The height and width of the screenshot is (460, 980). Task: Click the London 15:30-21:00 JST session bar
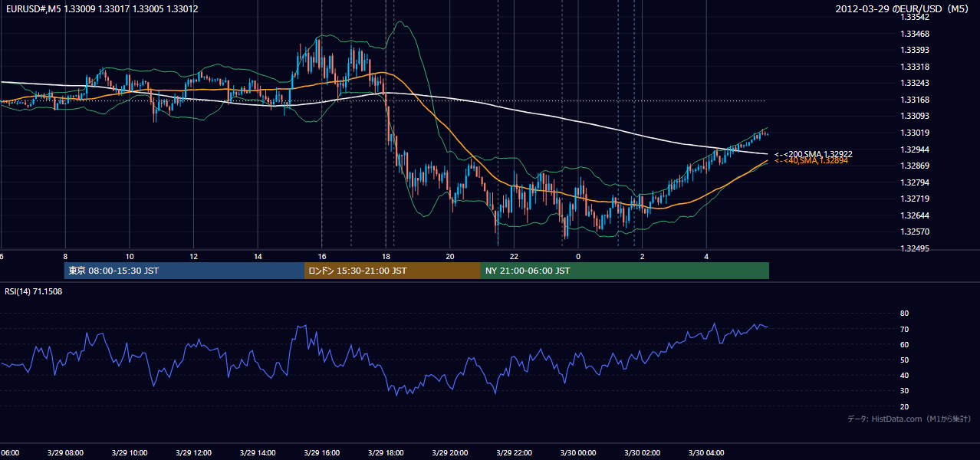[x=393, y=271]
